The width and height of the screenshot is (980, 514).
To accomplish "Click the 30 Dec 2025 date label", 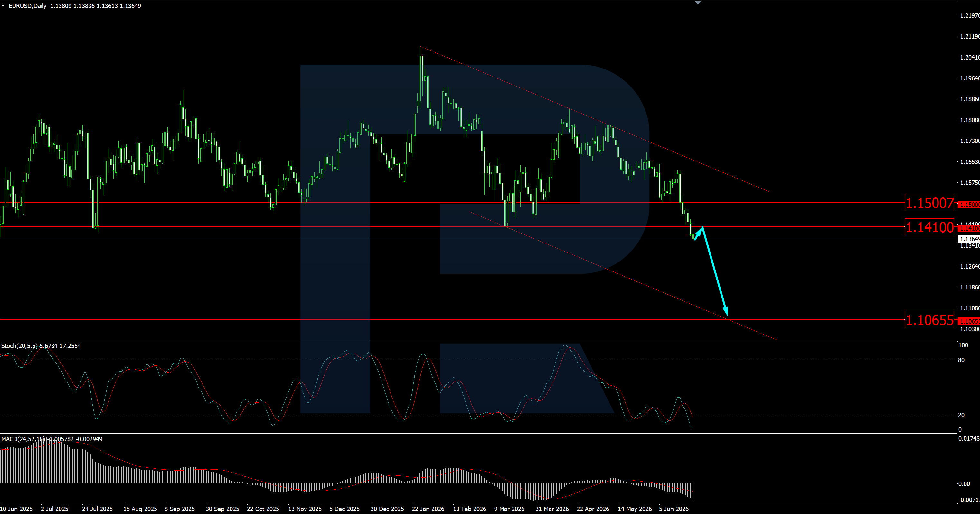I will pos(387,509).
